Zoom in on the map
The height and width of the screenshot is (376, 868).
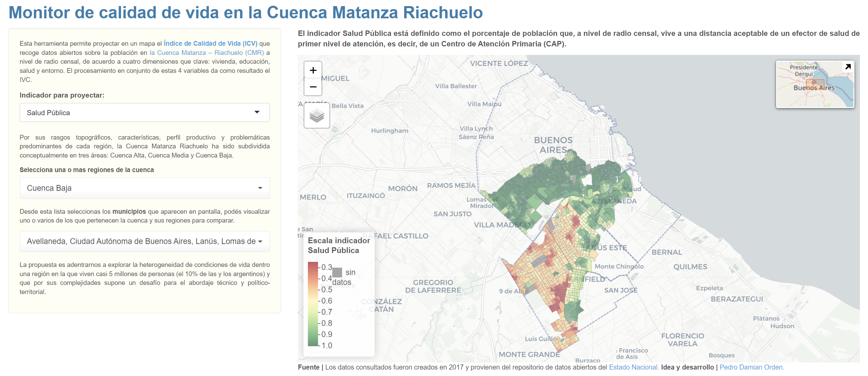313,70
